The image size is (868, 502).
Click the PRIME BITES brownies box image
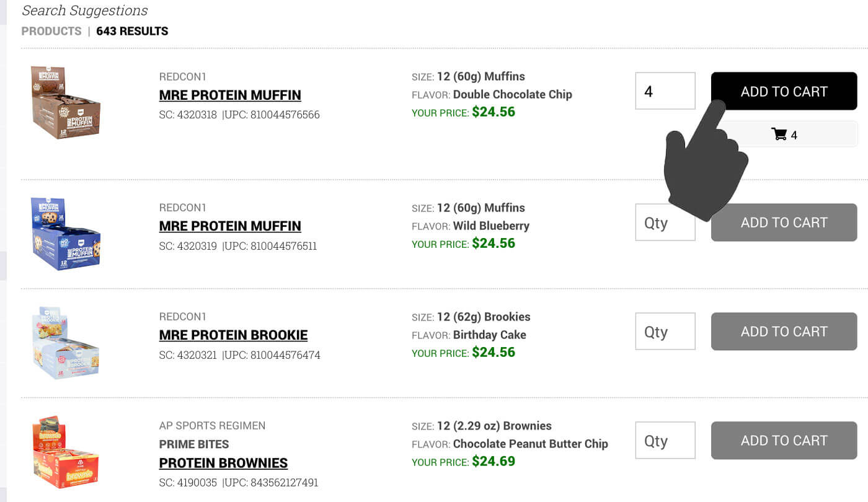click(x=65, y=451)
